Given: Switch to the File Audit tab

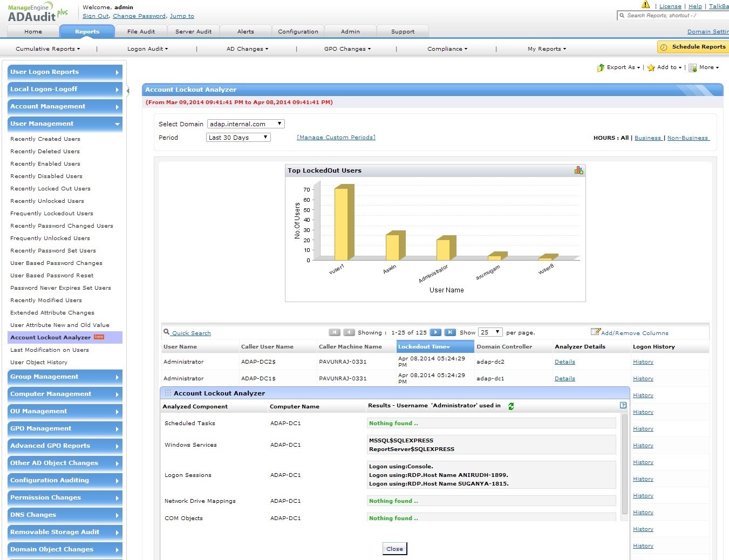Looking at the screenshot, I should pyautogui.click(x=141, y=31).
